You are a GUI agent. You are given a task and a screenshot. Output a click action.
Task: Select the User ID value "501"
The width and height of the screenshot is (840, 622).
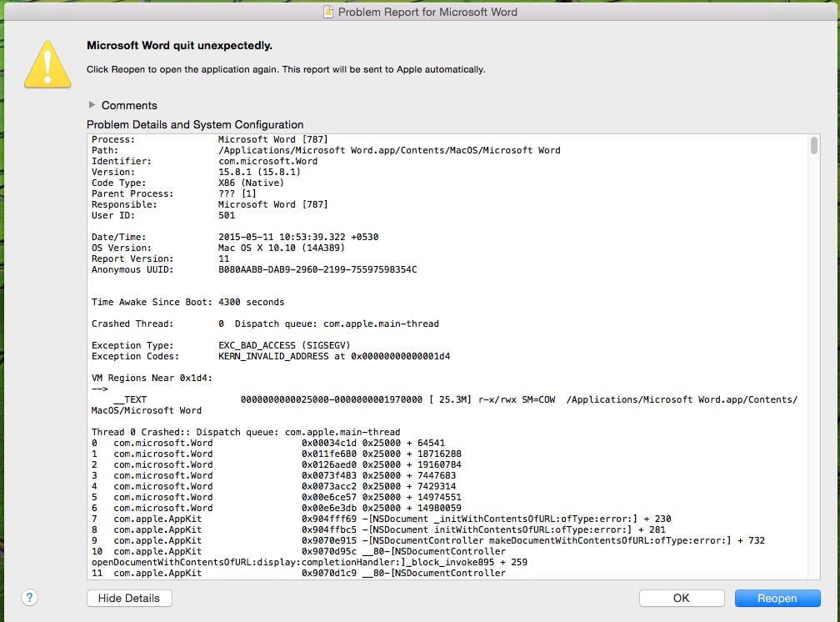pyautogui.click(x=227, y=215)
